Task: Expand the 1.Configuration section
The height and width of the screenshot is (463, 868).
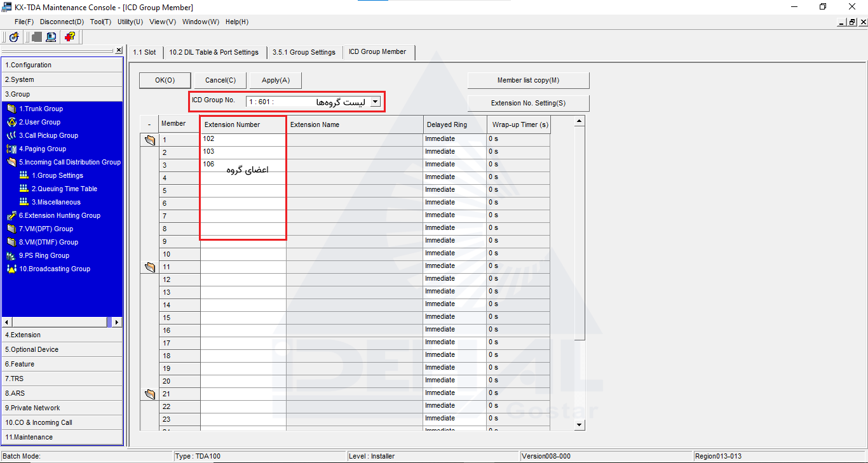Action: [x=62, y=65]
